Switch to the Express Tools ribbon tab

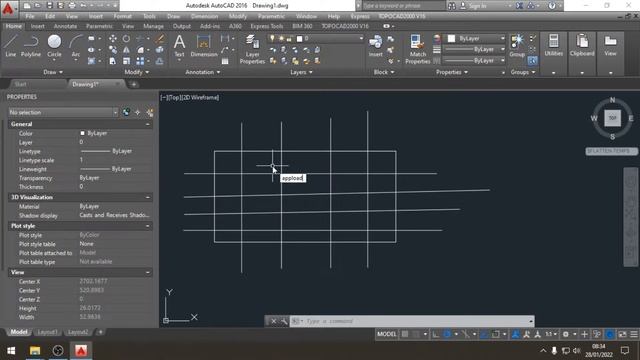267,26
